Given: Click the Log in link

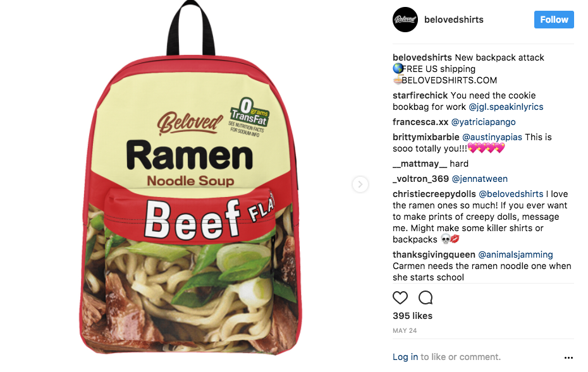Looking at the screenshot, I should (405, 357).
